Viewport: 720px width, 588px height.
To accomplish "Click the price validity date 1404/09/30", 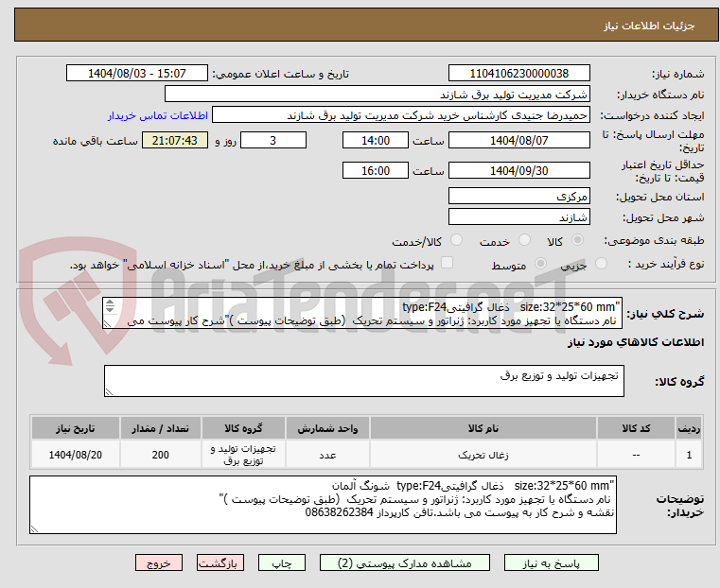I will (x=518, y=170).
